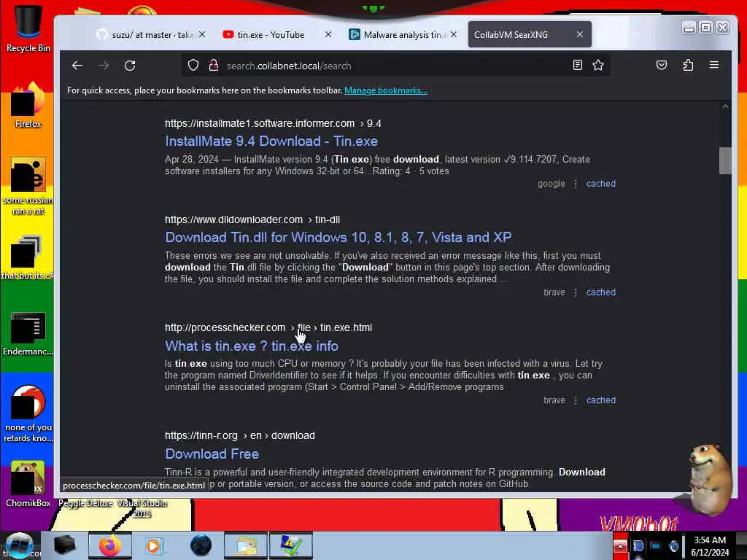Image resolution: width=747 pixels, height=560 pixels.
Task: Click the round volume tray icon
Action: (673, 546)
